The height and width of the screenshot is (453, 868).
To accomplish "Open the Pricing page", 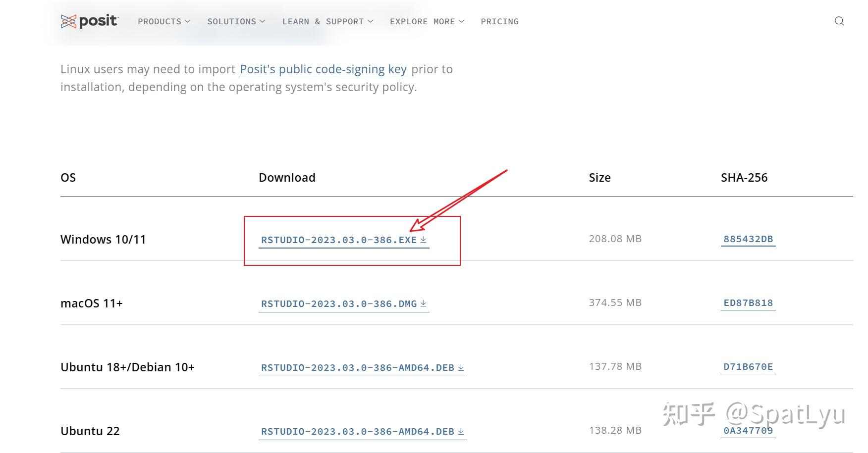I will click(499, 21).
